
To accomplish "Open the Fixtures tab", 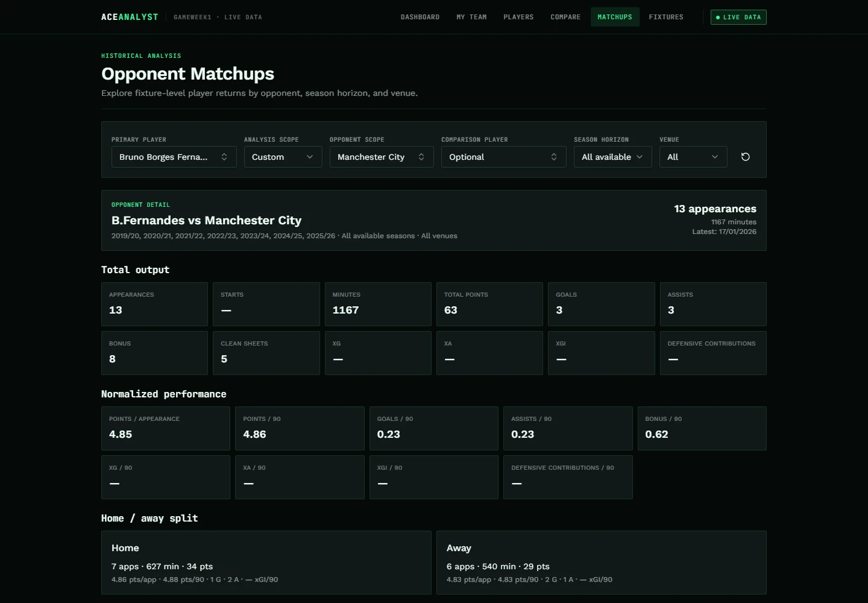I will (x=666, y=17).
